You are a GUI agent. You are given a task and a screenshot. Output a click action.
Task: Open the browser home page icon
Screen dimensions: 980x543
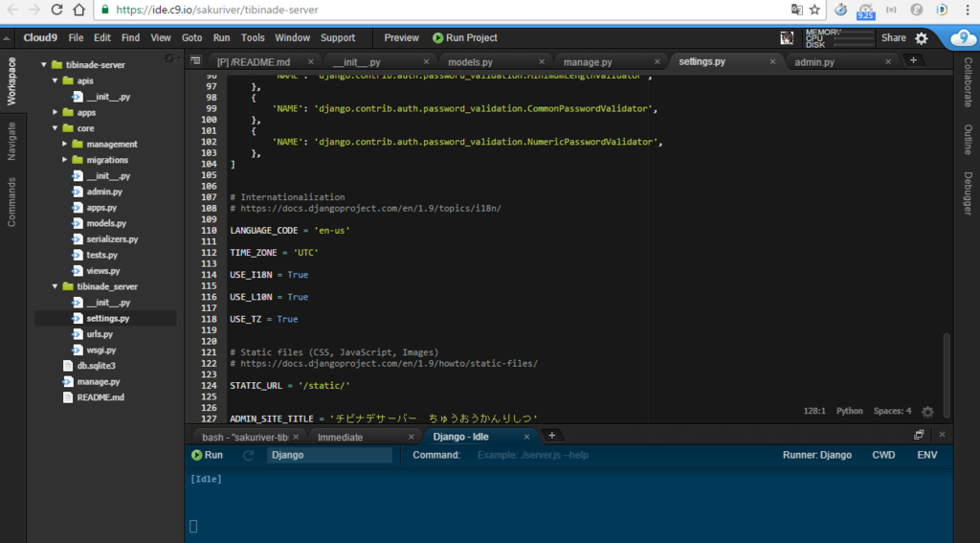78,10
